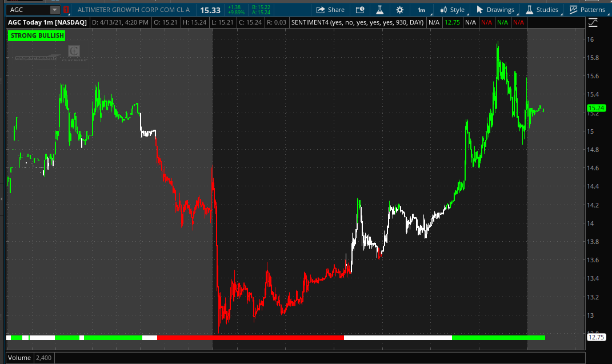This screenshot has width=612, height=364.
Task: Click the Share button
Action: pyautogui.click(x=330, y=10)
